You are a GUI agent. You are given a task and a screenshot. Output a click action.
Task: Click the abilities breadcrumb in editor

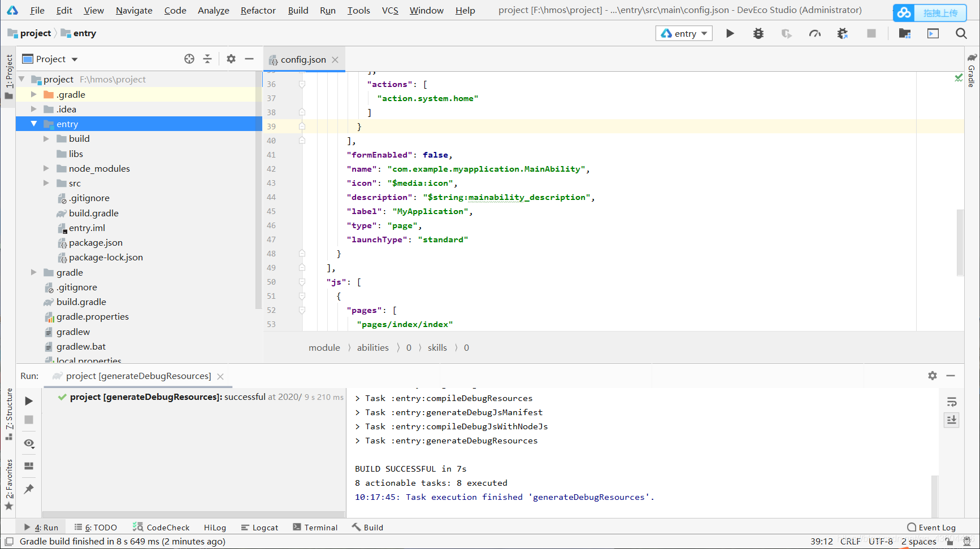point(372,348)
